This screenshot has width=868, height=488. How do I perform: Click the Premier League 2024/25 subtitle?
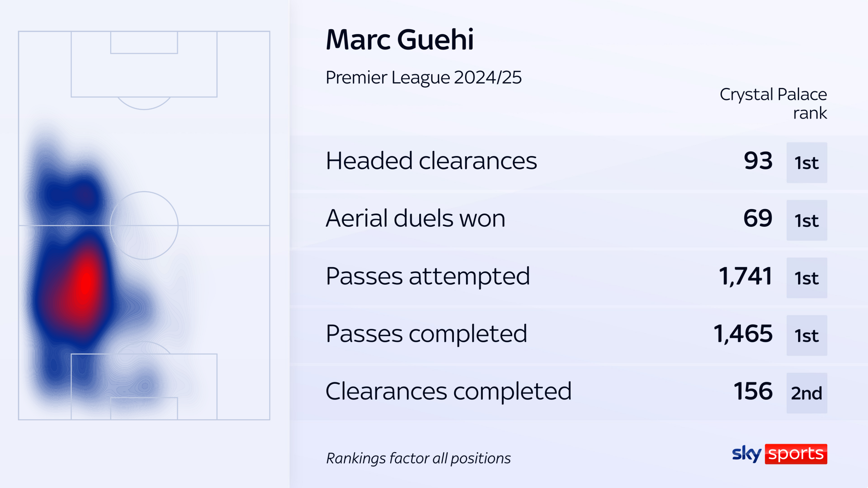click(x=424, y=78)
